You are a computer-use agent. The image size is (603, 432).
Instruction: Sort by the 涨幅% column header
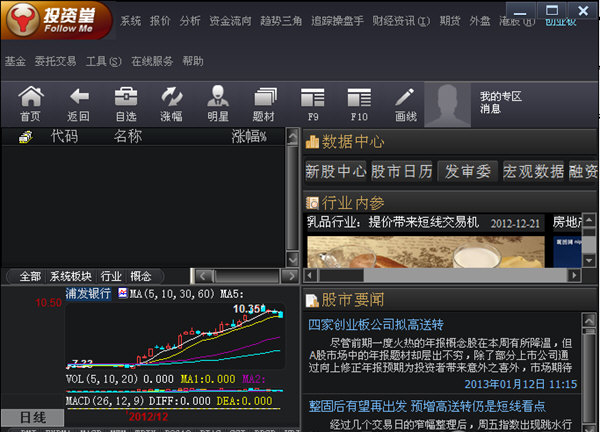coord(249,136)
